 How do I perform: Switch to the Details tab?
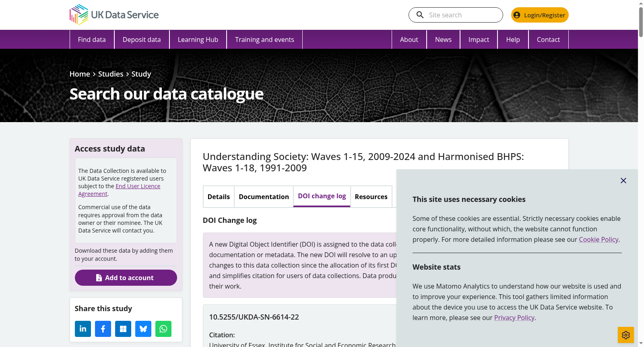click(219, 197)
